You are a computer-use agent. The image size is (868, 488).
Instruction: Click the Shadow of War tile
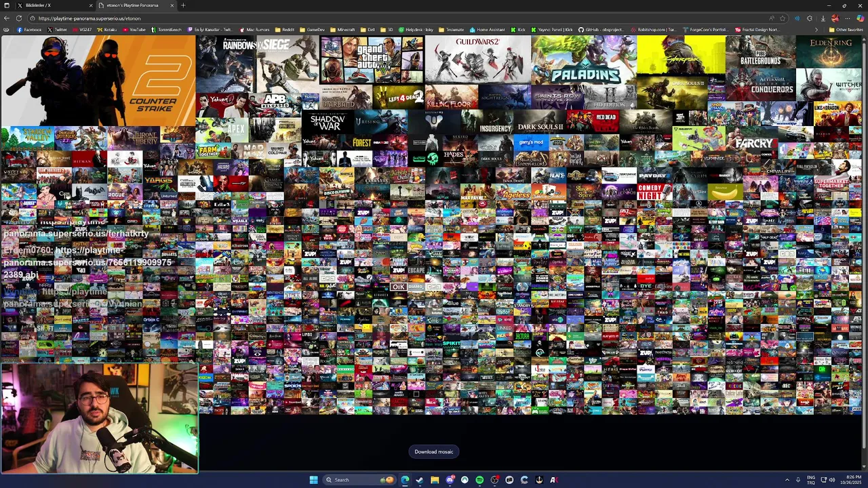tap(328, 123)
